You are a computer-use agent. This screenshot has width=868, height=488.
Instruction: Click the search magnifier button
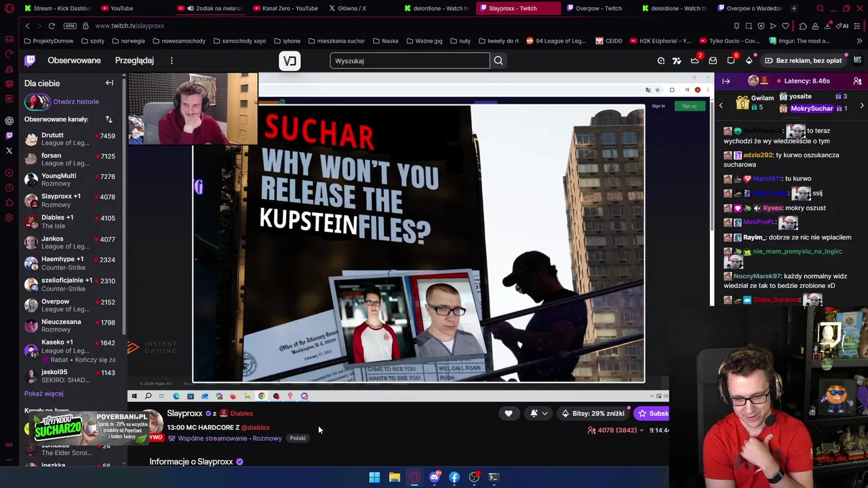pyautogui.click(x=498, y=61)
